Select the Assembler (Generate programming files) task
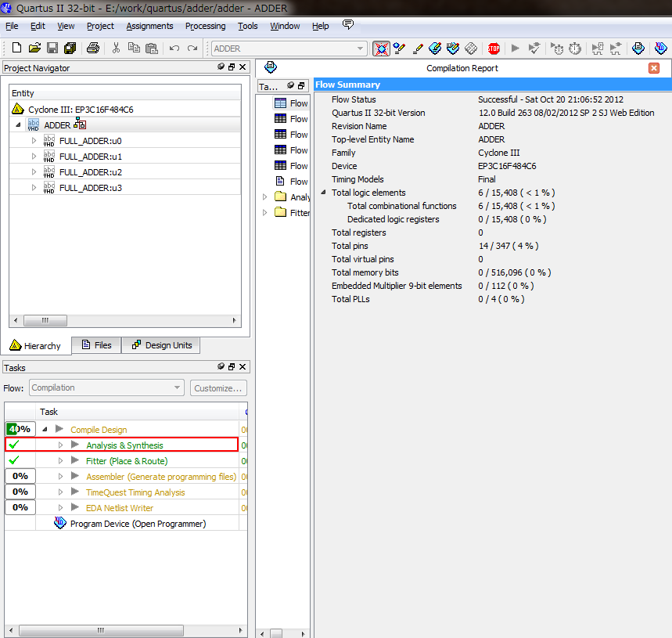Image resolution: width=672 pixels, height=638 pixels. pos(161,477)
